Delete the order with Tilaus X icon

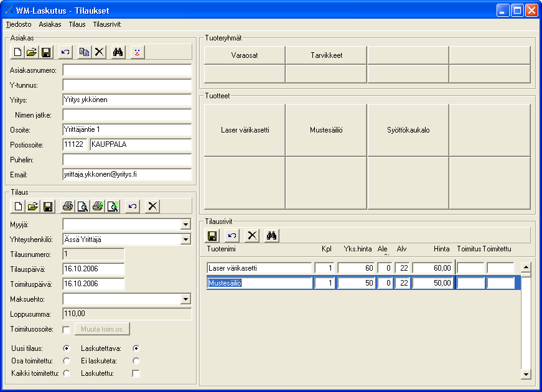pyautogui.click(x=152, y=207)
